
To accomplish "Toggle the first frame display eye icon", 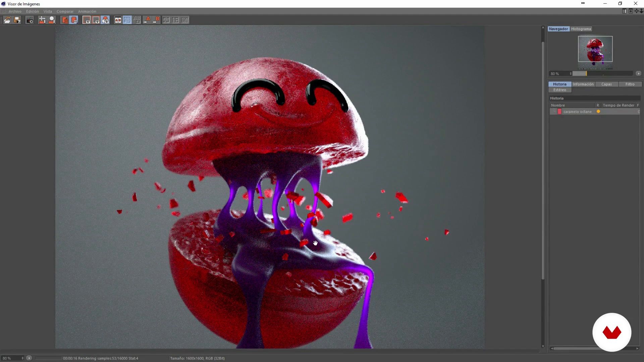I will [x=87, y=20].
